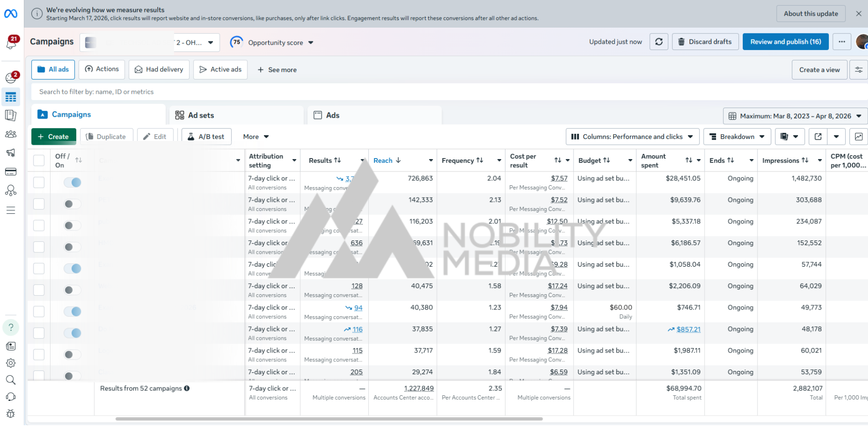Click the reports icon button
Viewport: 868px width, 430px height.
point(789,137)
